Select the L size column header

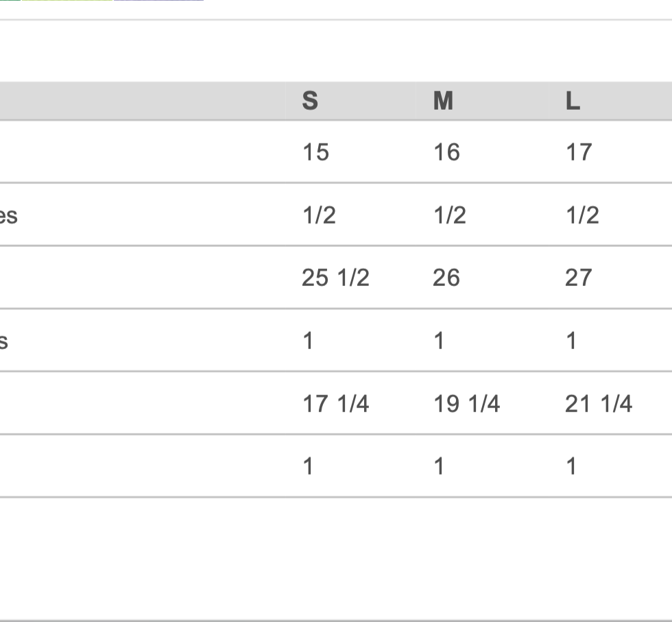click(x=573, y=101)
